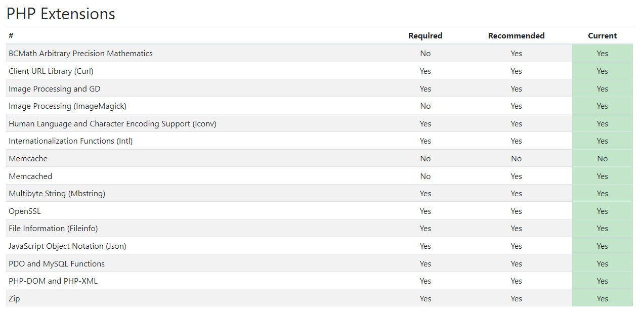
Task: Select PDO and MySQL Functions row
Action: [x=319, y=263]
